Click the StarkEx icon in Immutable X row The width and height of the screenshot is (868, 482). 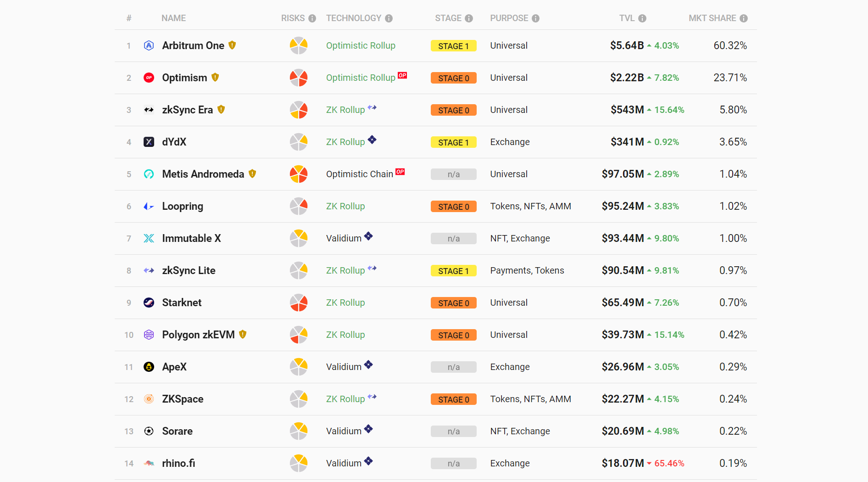pos(368,236)
